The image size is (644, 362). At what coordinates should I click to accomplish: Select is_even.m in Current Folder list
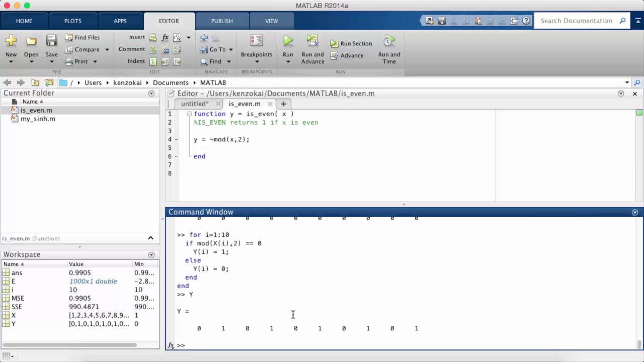tap(36, 110)
